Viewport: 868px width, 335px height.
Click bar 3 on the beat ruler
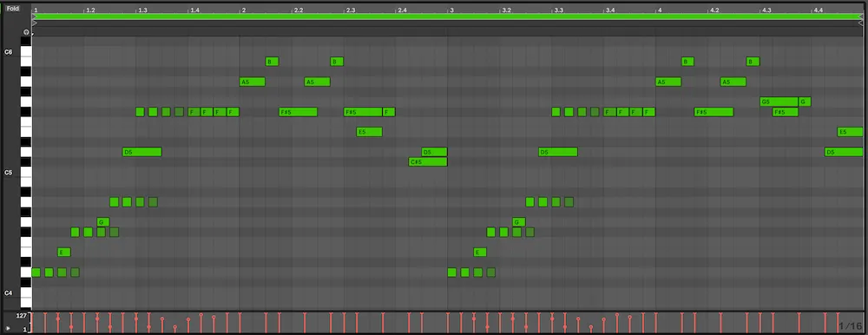pyautogui.click(x=451, y=10)
